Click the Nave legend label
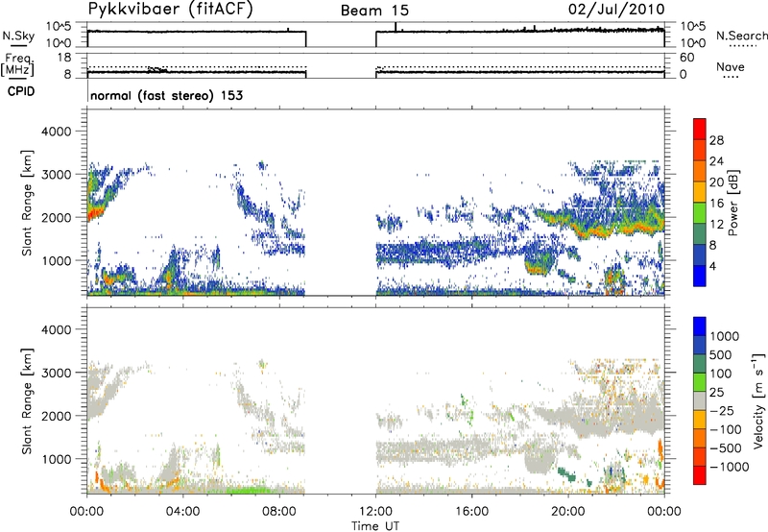 [x=731, y=67]
